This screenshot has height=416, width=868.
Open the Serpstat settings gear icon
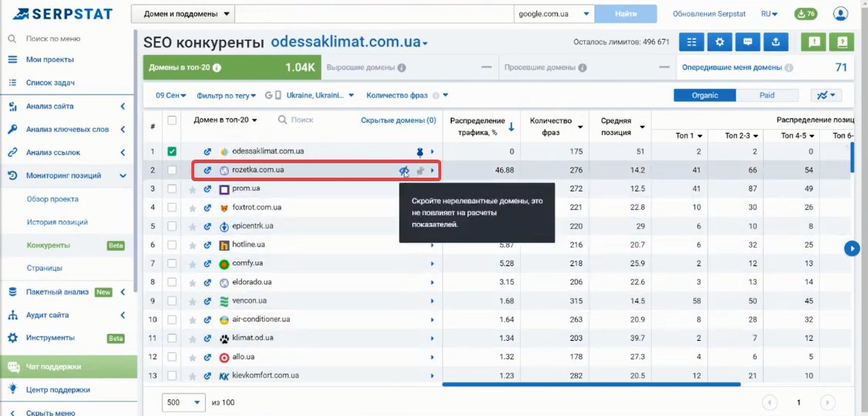tap(719, 42)
